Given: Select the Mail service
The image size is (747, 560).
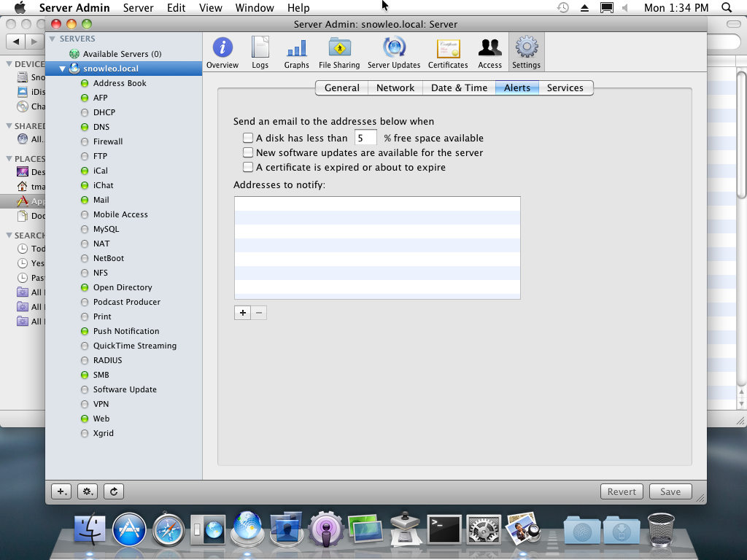Looking at the screenshot, I should [101, 200].
